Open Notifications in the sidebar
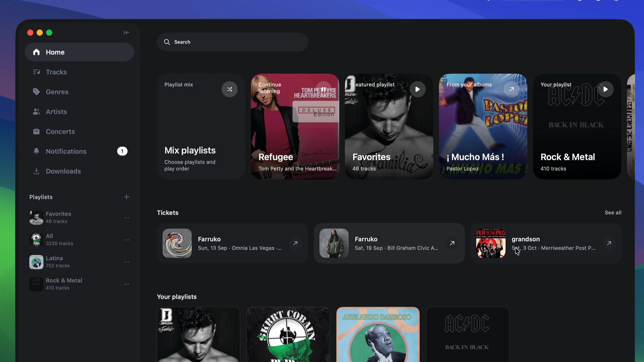The width and height of the screenshot is (644, 362). [79, 151]
